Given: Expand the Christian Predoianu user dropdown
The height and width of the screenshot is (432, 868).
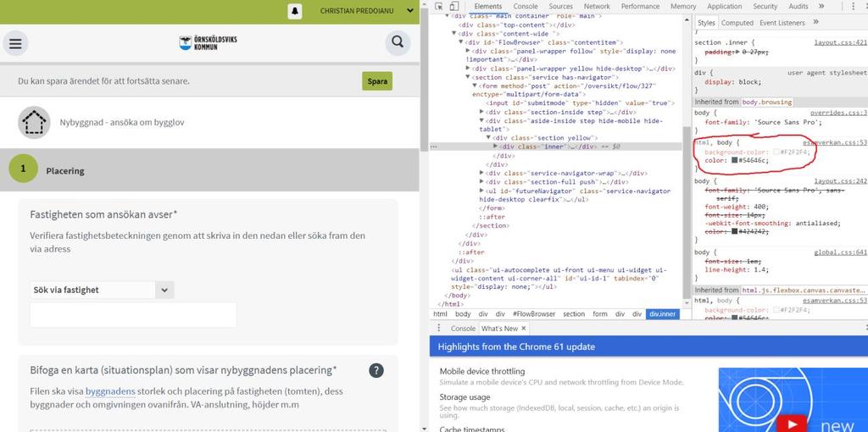Looking at the screenshot, I should (409, 10).
